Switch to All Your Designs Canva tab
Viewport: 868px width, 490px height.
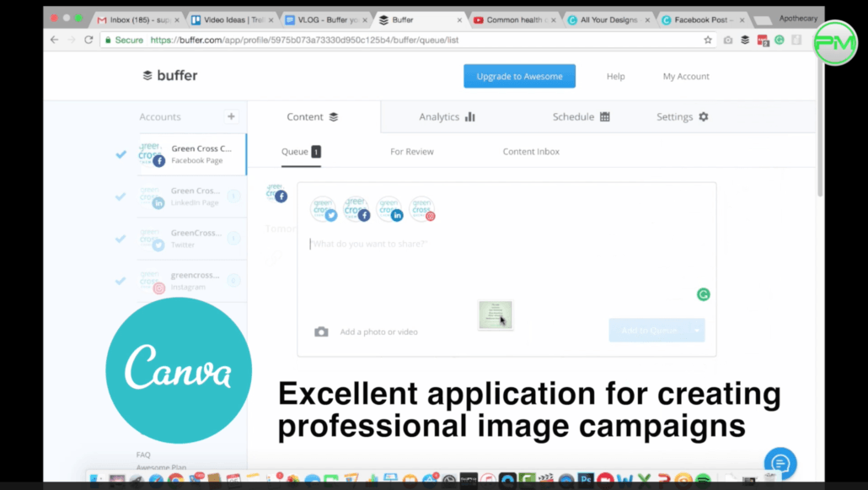pos(608,20)
